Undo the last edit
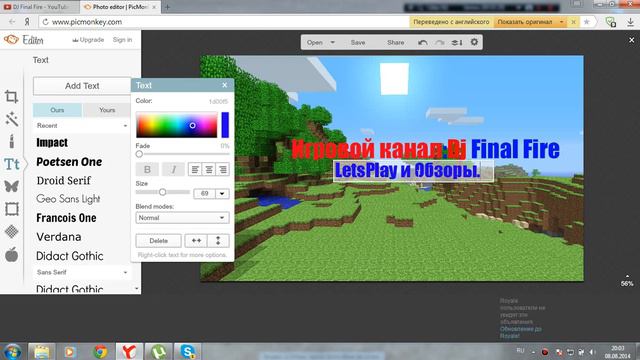 [x=422, y=42]
